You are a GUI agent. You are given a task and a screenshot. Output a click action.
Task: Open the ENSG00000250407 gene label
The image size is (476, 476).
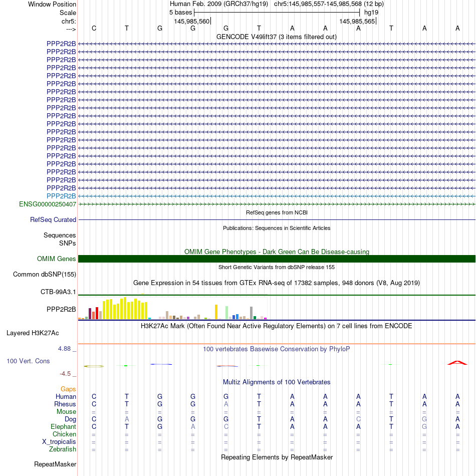[x=48, y=204]
